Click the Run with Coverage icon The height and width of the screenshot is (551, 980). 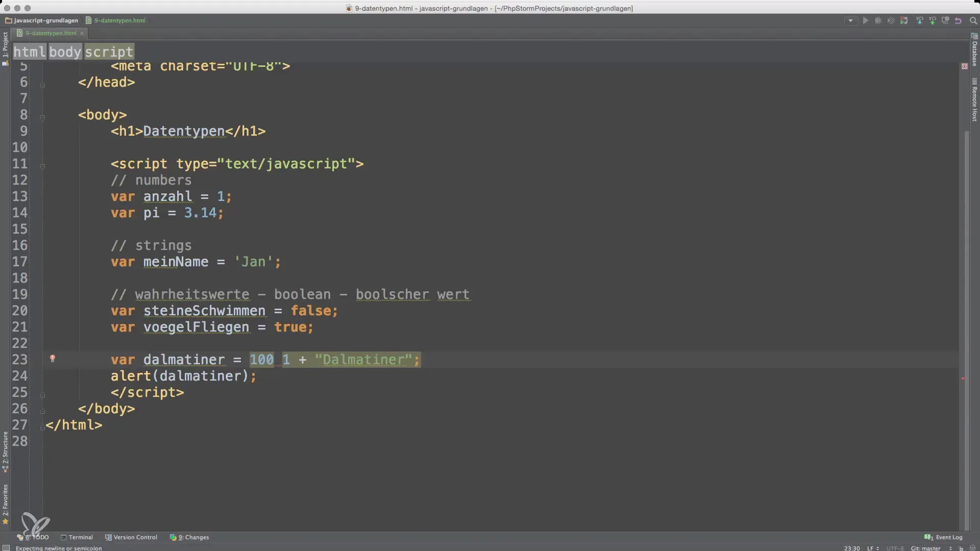pos(891,21)
